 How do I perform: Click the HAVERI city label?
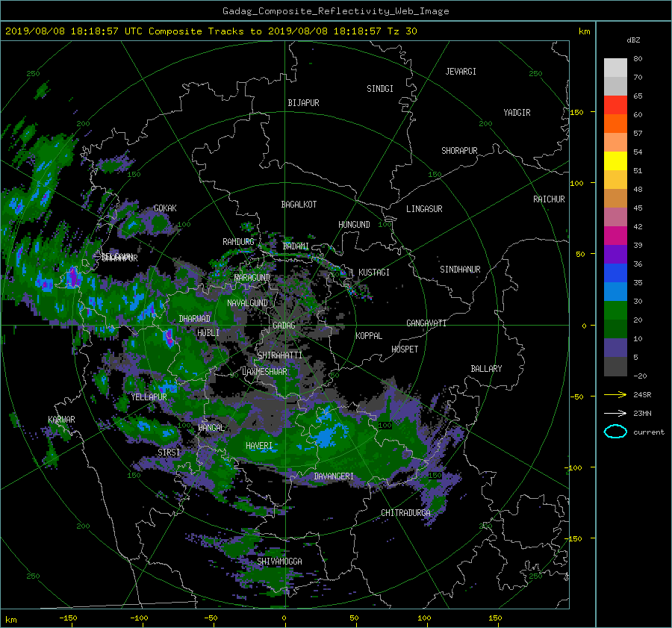point(259,446)
